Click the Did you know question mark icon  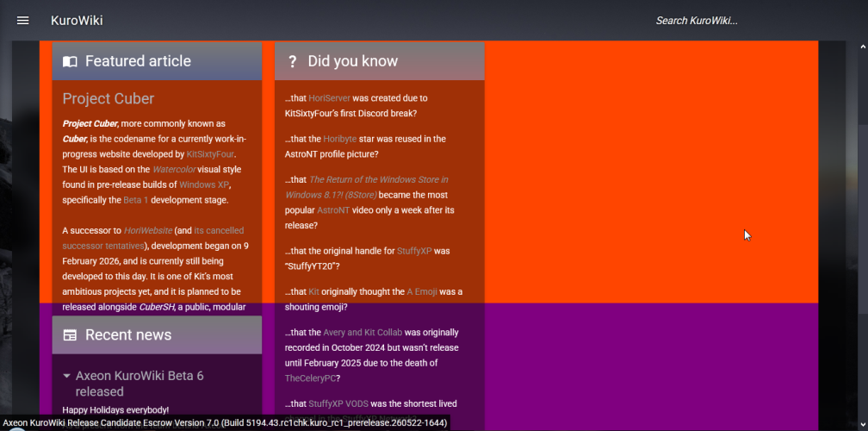tap(292, 61)
